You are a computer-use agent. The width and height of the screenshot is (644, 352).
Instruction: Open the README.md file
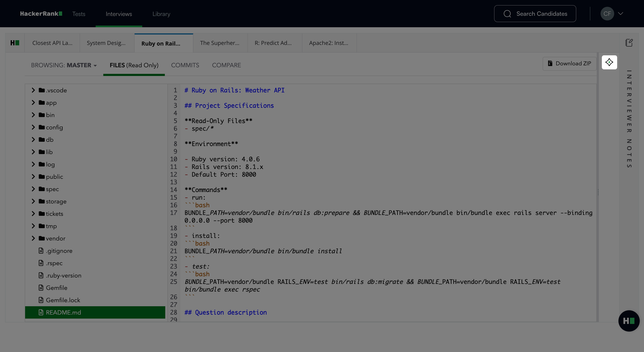[x=95, y=312]
